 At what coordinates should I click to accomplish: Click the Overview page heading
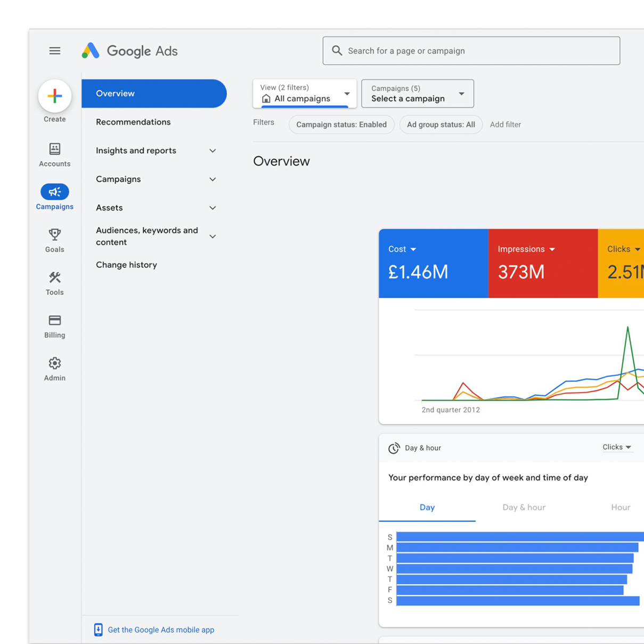click(x=281, y=161)
